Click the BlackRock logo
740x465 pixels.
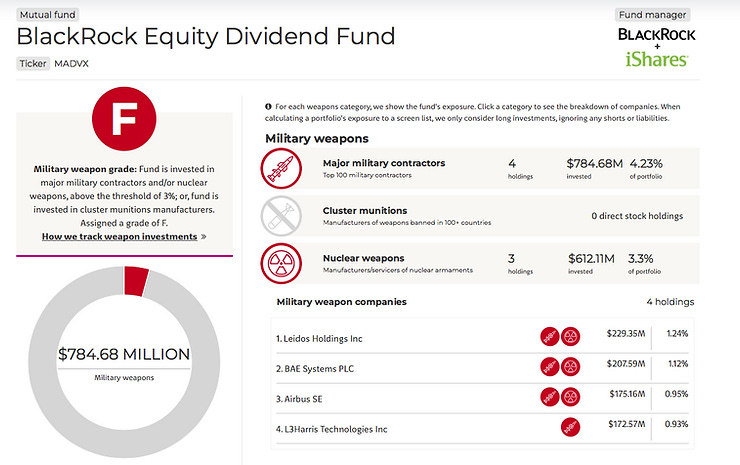[x=656, y=34]
